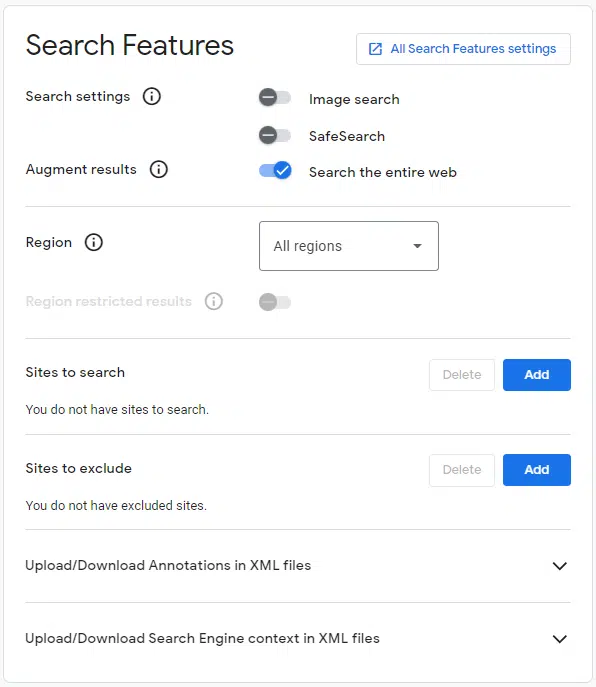Enable the SafeSearch toggle
The height and width of the screenshot is (687, 596).
(x=275, y=135)
